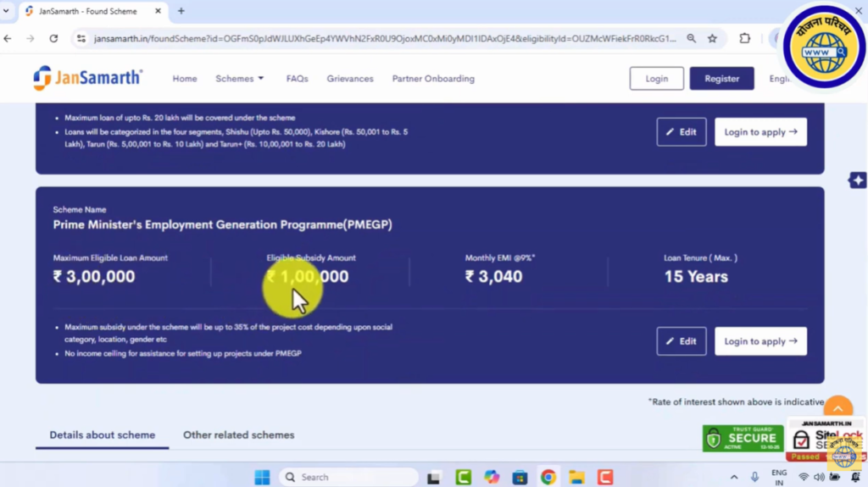Click the zoom magnifier icon in the address bar
The height and width of the screenshot is (487, 868).
[x=692, y=38]
